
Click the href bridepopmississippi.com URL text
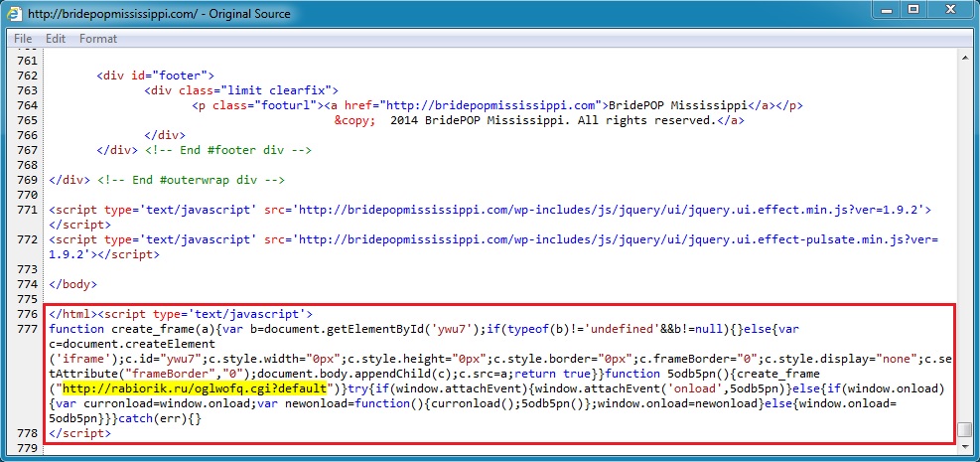(491, 105)
